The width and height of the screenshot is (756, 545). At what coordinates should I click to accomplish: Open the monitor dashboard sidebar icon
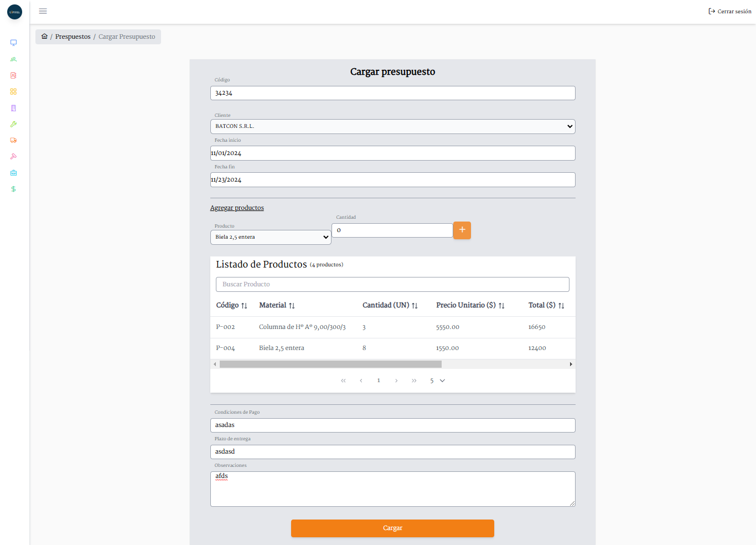[x=13, y=43]
